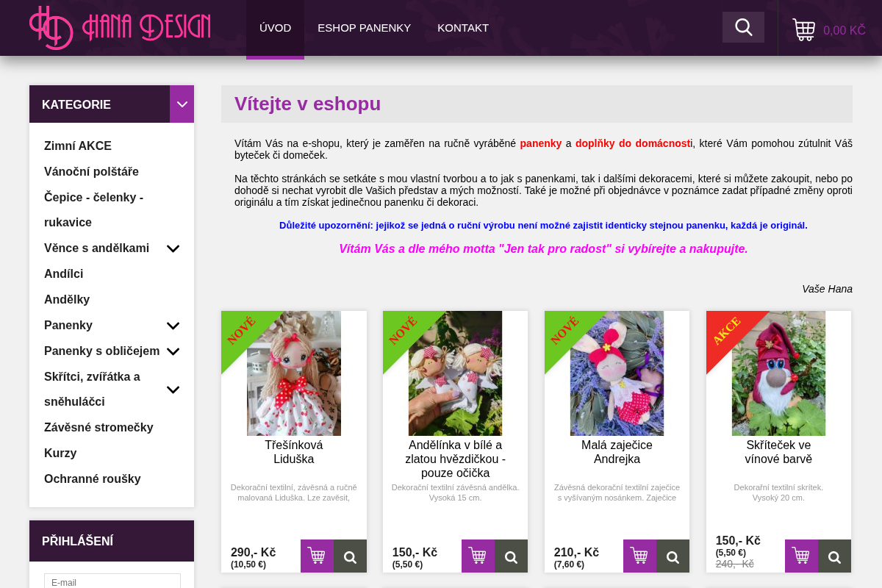Open the Andílci category
This screenshot has height=588, width=882.
point(63,274)
